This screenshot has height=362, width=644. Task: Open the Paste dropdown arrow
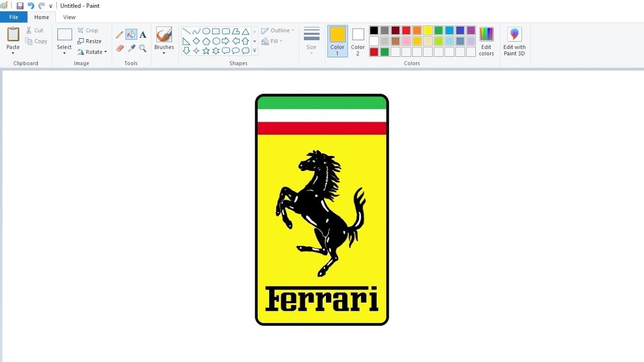(x=13, y=53)
